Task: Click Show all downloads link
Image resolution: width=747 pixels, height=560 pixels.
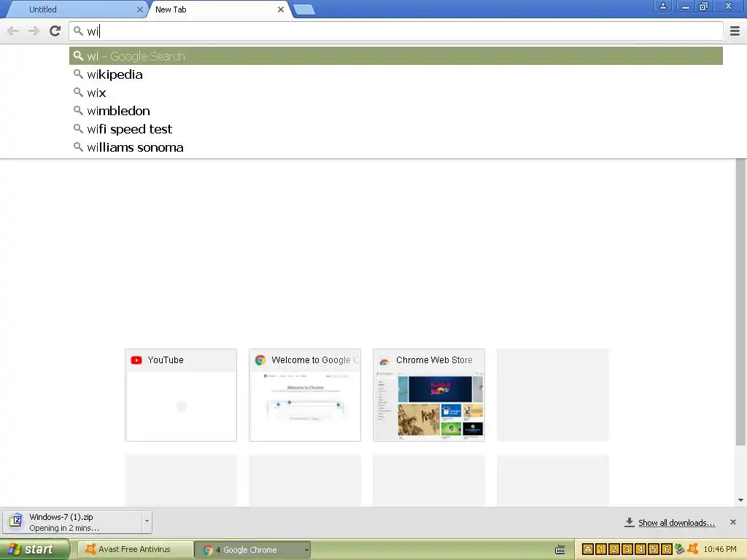Action: point(676,523)
